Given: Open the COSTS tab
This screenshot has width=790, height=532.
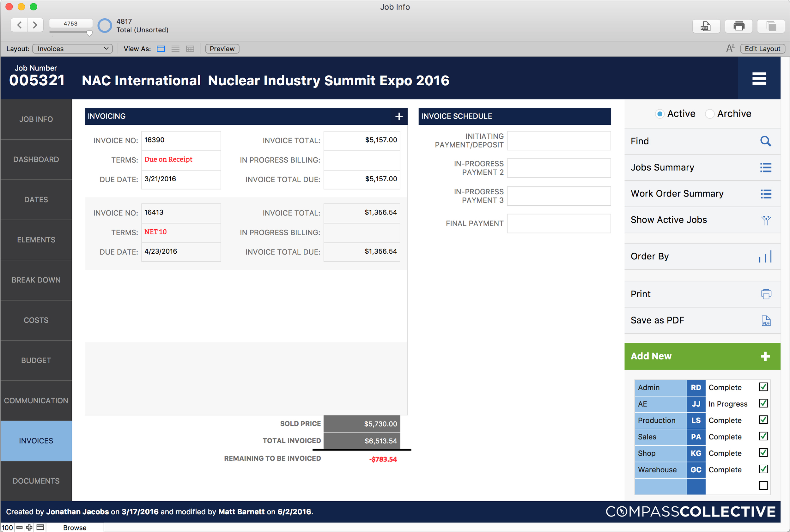Looking at the screenshot, I should (x=36, y=320).
